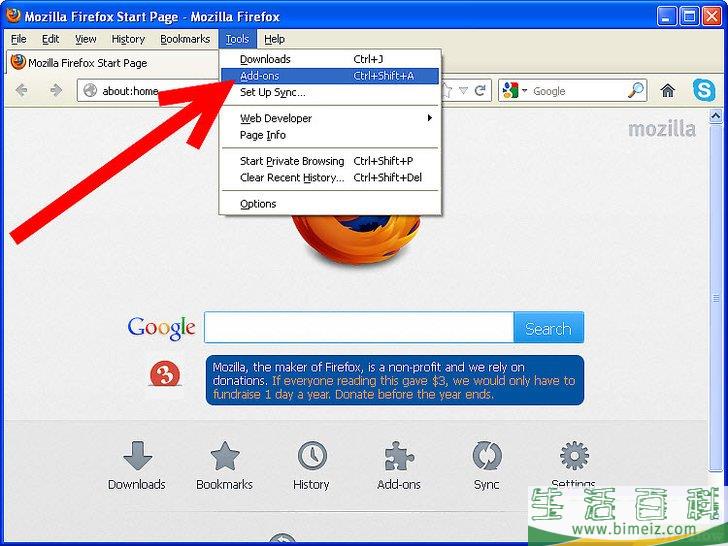
Task: Open the View menu
Action: click(x=86, y=39)
